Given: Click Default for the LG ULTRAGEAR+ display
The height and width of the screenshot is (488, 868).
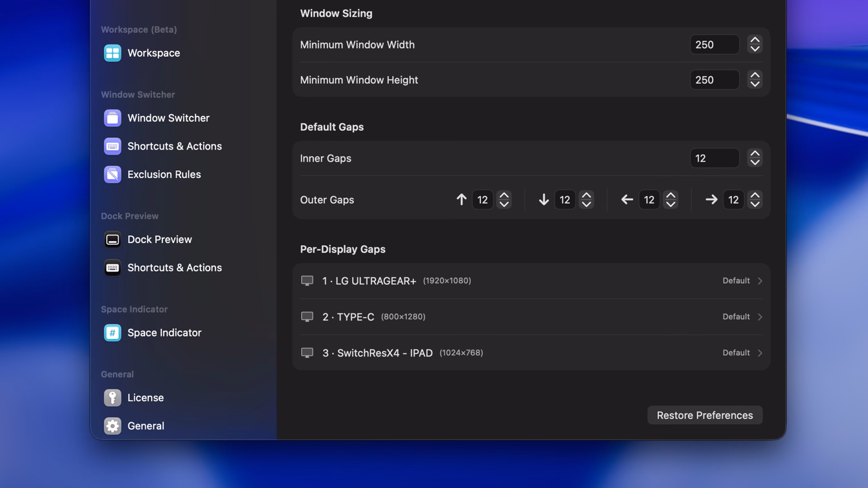Looking at the screenshot, I should (736, 281).
